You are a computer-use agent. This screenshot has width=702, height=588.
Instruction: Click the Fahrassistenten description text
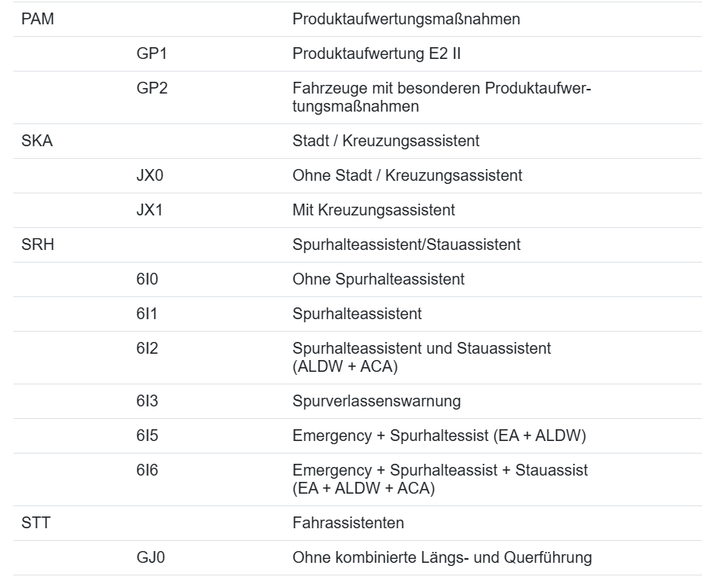click(348, 523)
